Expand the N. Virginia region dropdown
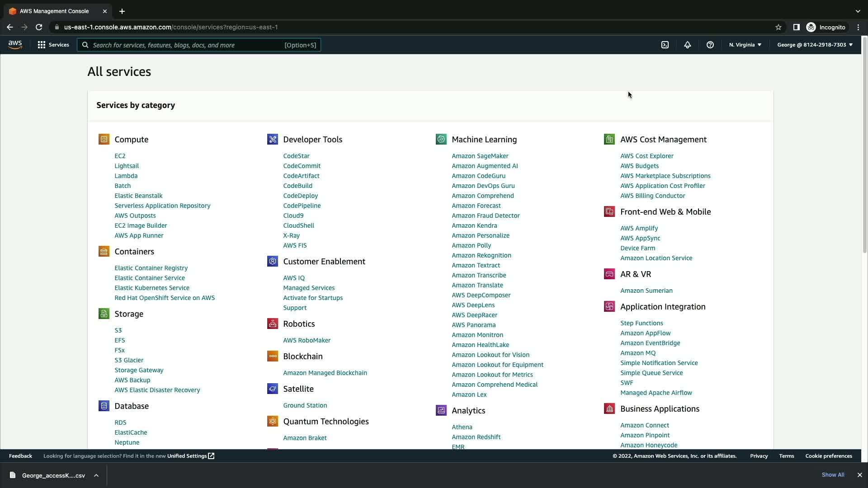This screenshot has width=868, height=488. tap(745, 45)
